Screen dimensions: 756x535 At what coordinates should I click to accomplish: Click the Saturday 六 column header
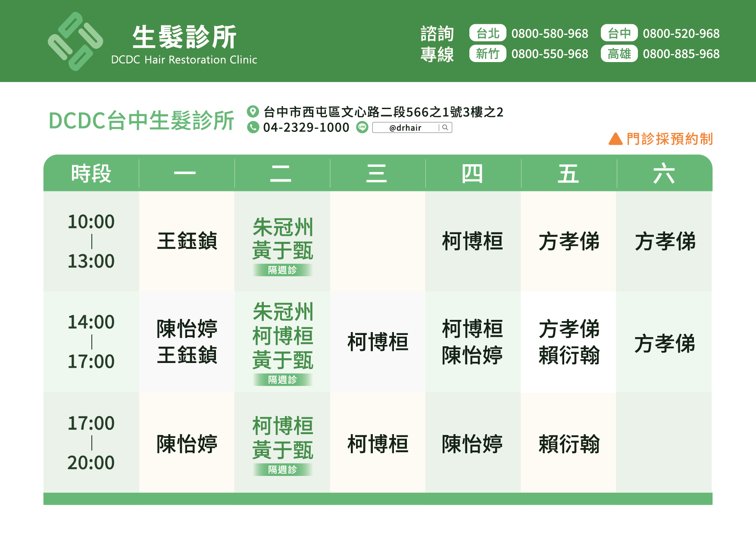tap(664, 174)
